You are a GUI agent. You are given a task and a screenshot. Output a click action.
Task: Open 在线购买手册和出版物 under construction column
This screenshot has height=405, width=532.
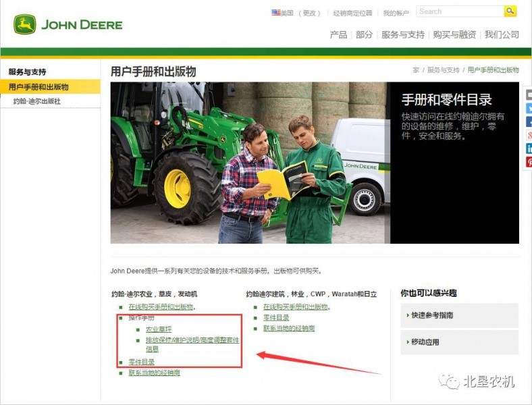pyautogui.click(x=295, y=307)
